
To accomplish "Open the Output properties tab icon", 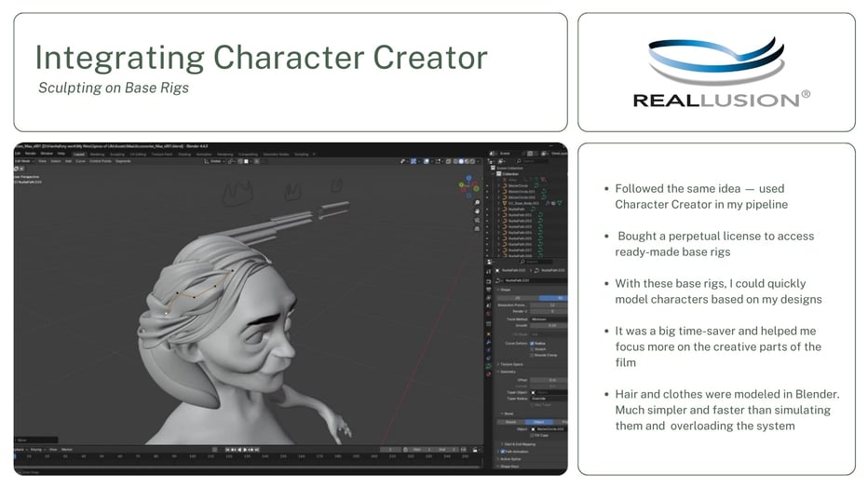I will [x=488, y=290].
